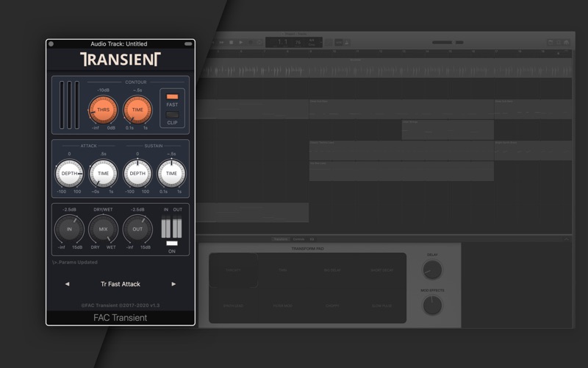
Task: Select BIG DELAY cell on the Transform Pad
Action: [x=332, y=270]
